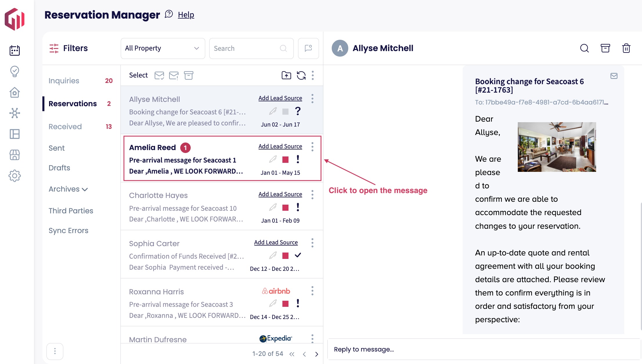Open the Received folder
642x364 pixels.
tap(65, 127)
